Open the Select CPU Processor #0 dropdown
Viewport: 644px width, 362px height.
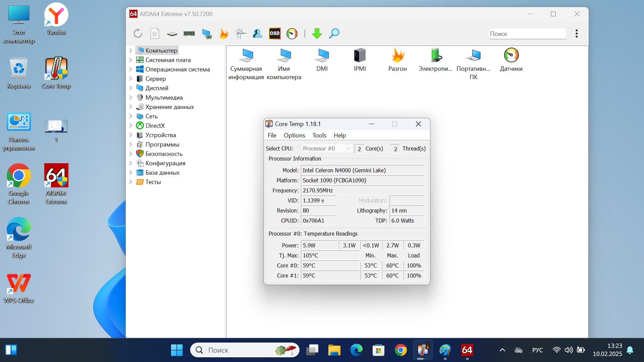tap(327, 148)
